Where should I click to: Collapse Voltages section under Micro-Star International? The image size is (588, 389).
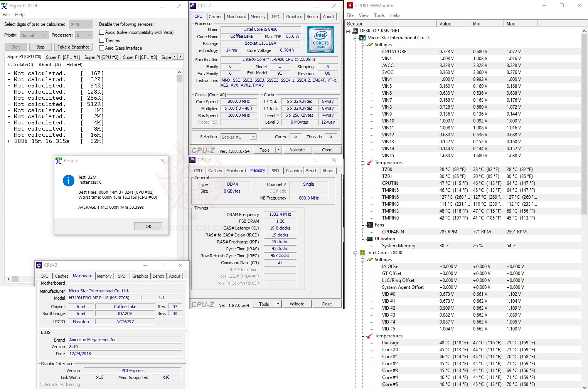click(363, 45)
